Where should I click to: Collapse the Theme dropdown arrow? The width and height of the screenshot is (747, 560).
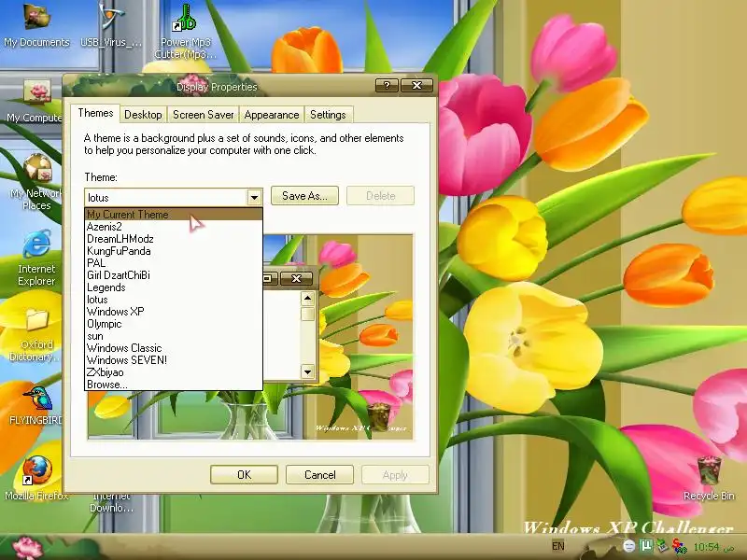click(254, 197)
